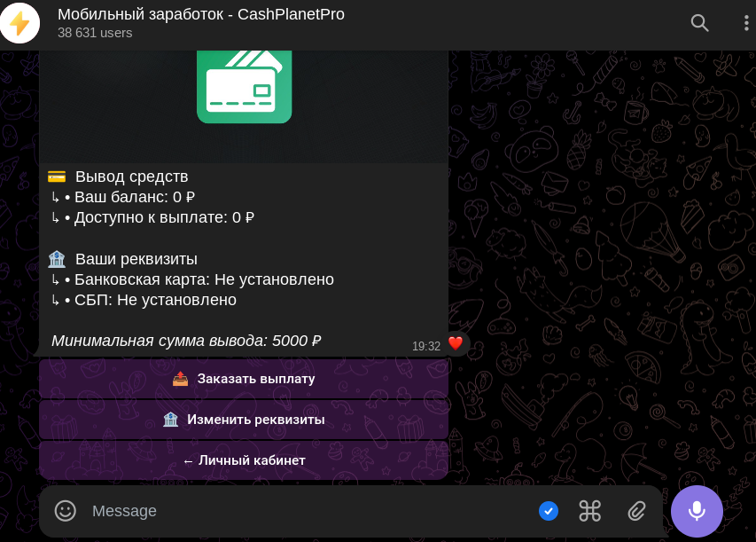Click the Вывод средств heading text
The image size is (756, 542).
tap(132, 177)
